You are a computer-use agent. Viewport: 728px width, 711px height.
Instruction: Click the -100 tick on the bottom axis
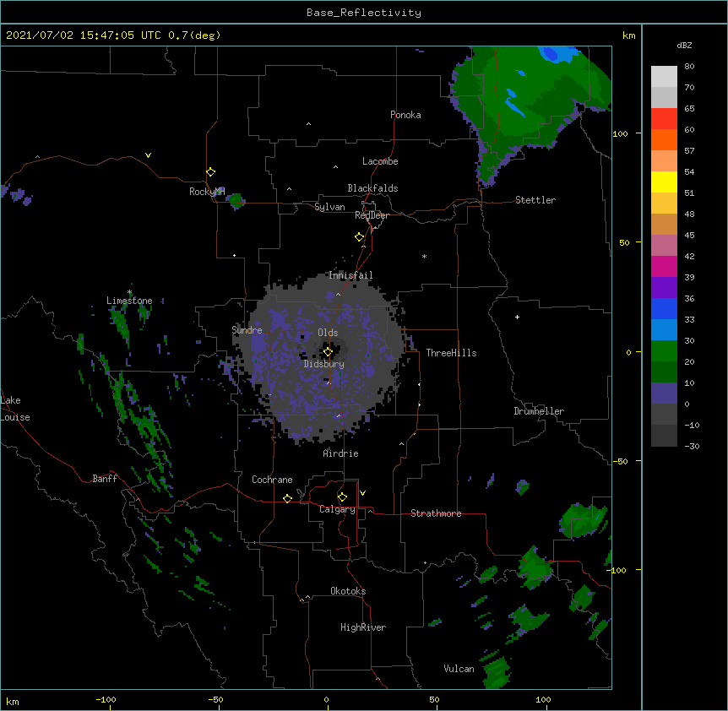(106, 699)
